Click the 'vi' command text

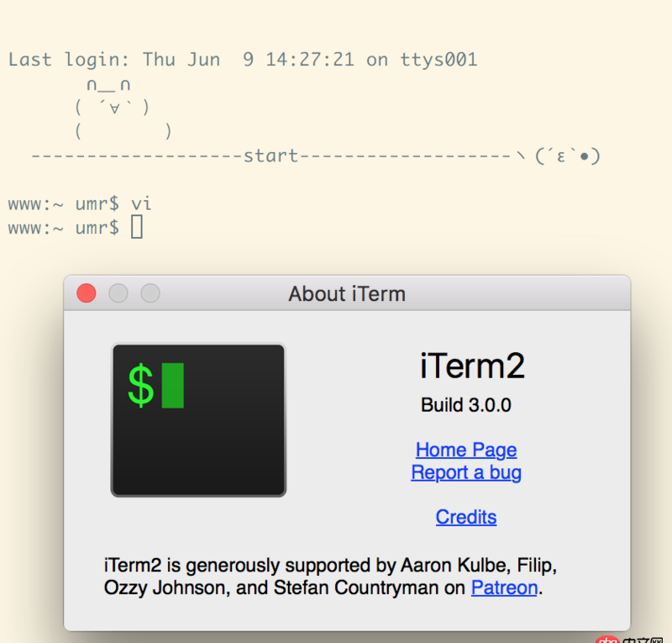click(x=141, y=203)
